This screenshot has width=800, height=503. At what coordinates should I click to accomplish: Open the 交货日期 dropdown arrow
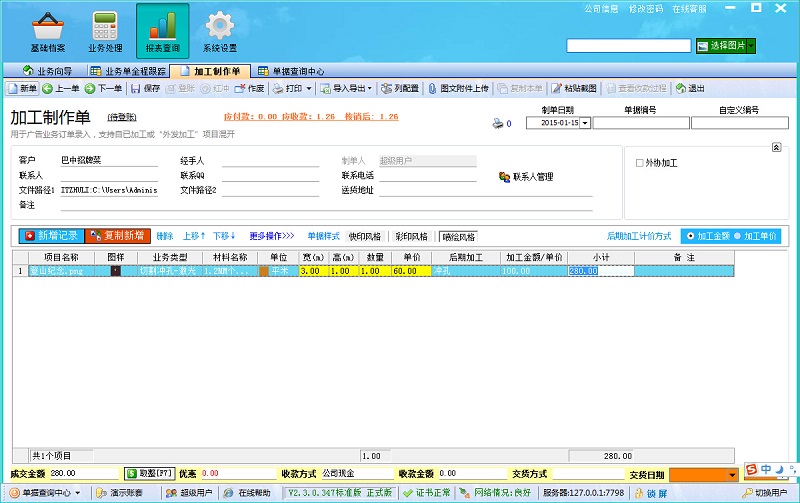pos(733,474)
